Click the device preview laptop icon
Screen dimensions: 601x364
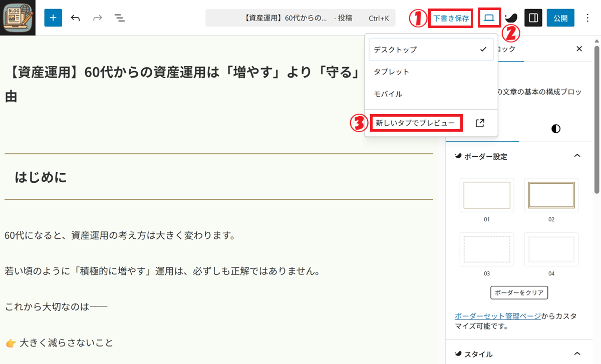tap(489, 18)
